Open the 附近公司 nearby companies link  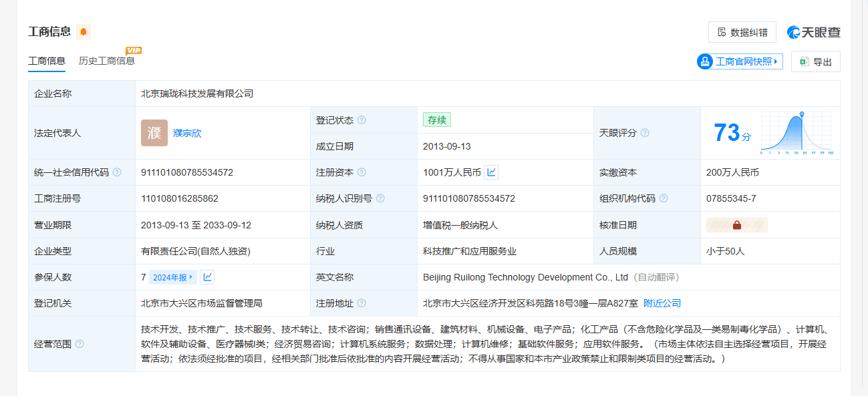(662, 303)
